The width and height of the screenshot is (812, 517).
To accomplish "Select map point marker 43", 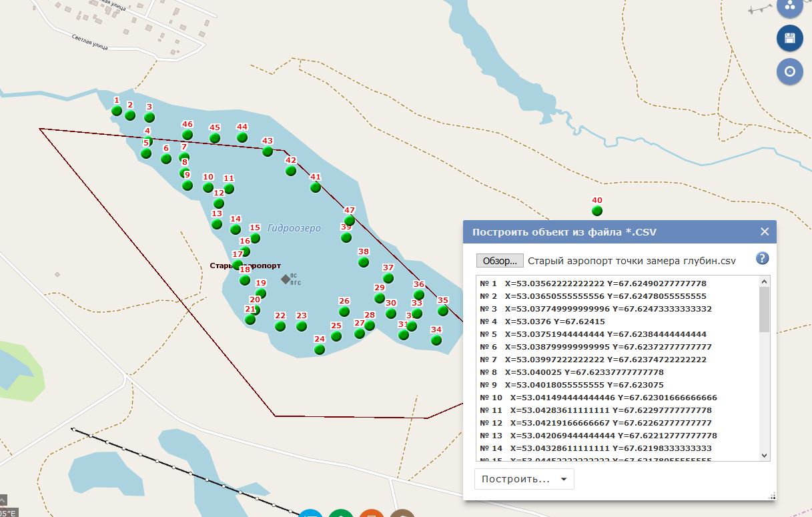I will click(268, 151).
